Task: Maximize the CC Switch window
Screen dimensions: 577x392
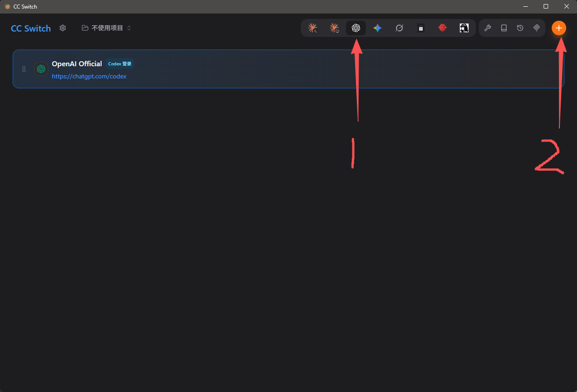Action: click(546, 6)
